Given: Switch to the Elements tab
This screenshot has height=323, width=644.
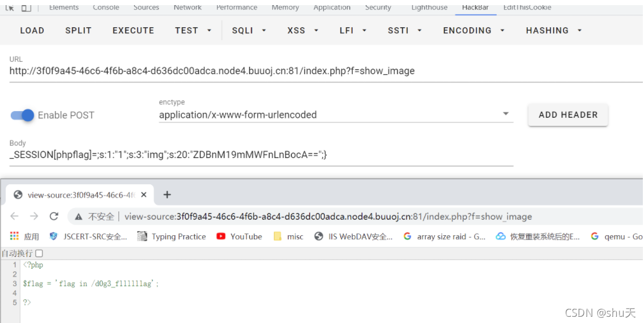Looking at the screenshot, I should tap(63, 7).
